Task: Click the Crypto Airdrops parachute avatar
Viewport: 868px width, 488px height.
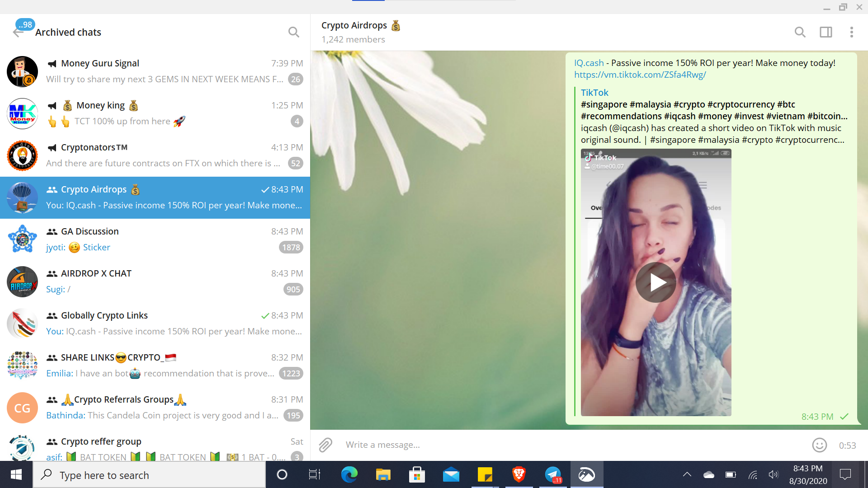Action: [22, 197]
